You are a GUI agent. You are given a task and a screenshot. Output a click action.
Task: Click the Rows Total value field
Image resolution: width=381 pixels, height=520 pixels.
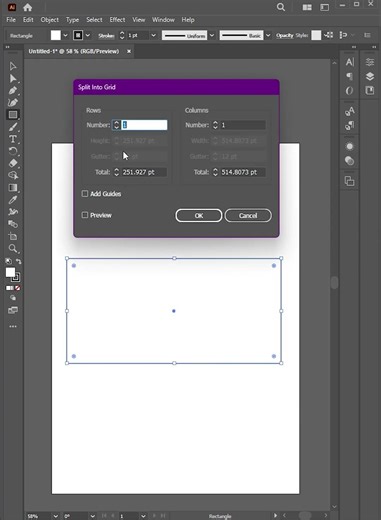(144, 172)
